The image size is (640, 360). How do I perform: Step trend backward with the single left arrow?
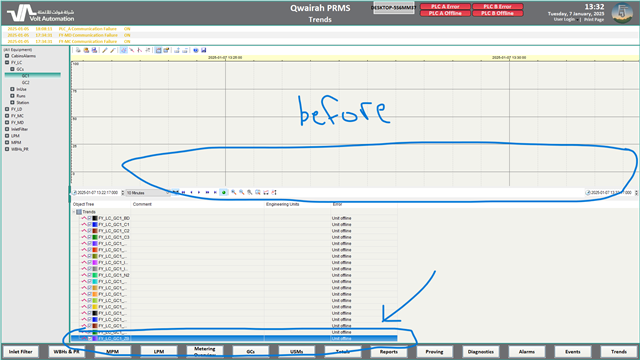pos(191,192)
